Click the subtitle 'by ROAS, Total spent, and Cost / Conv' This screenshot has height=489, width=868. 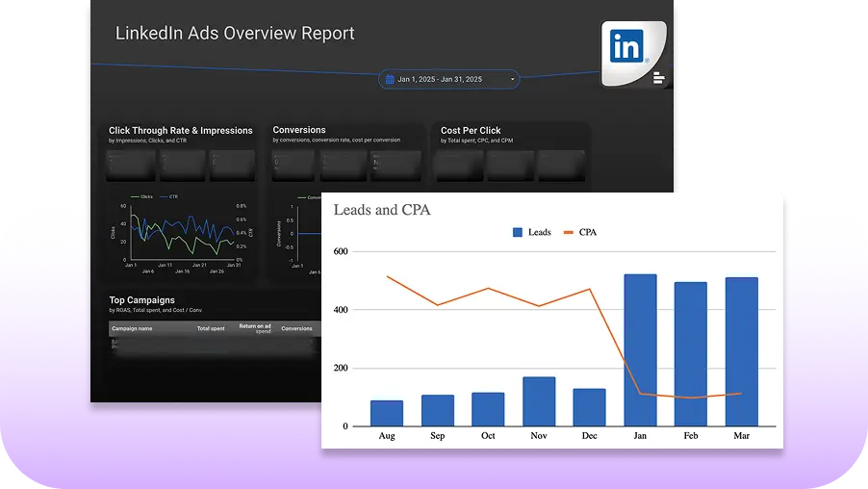(x=156, y=310)
